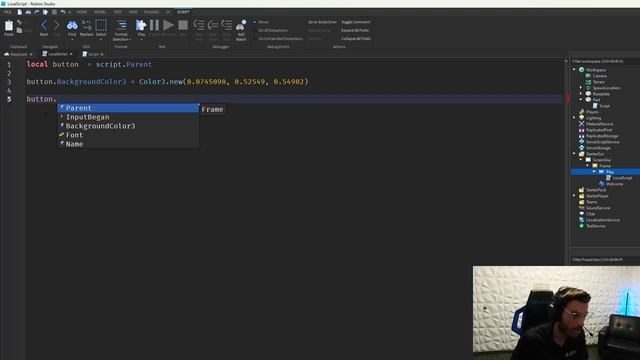Select LocalizationService in Explorer
The image size is (640, 360).
point(602,220)
